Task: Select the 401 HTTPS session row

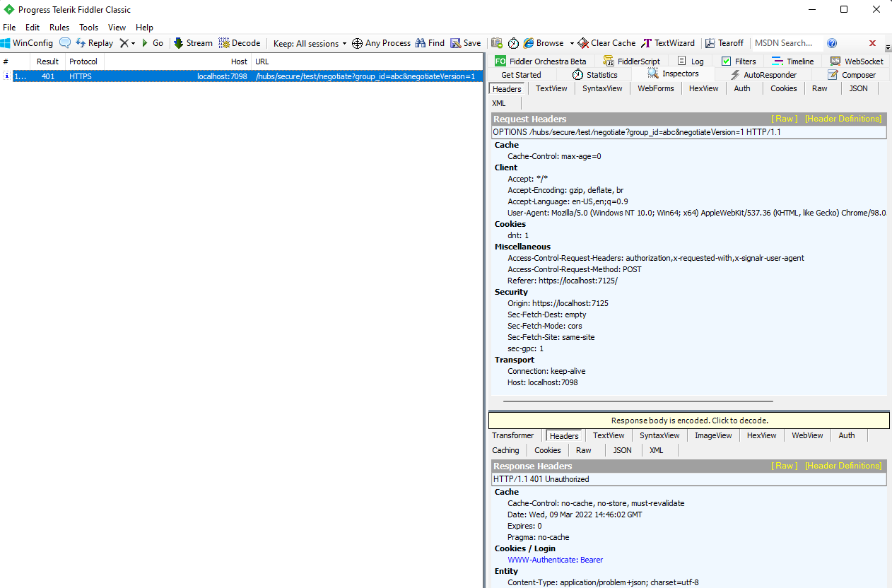Action: pos(241,76)
